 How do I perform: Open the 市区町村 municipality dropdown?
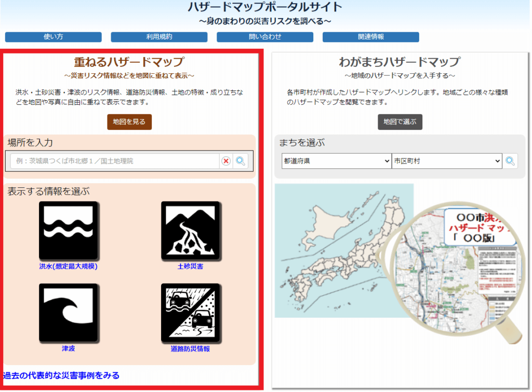447,161
